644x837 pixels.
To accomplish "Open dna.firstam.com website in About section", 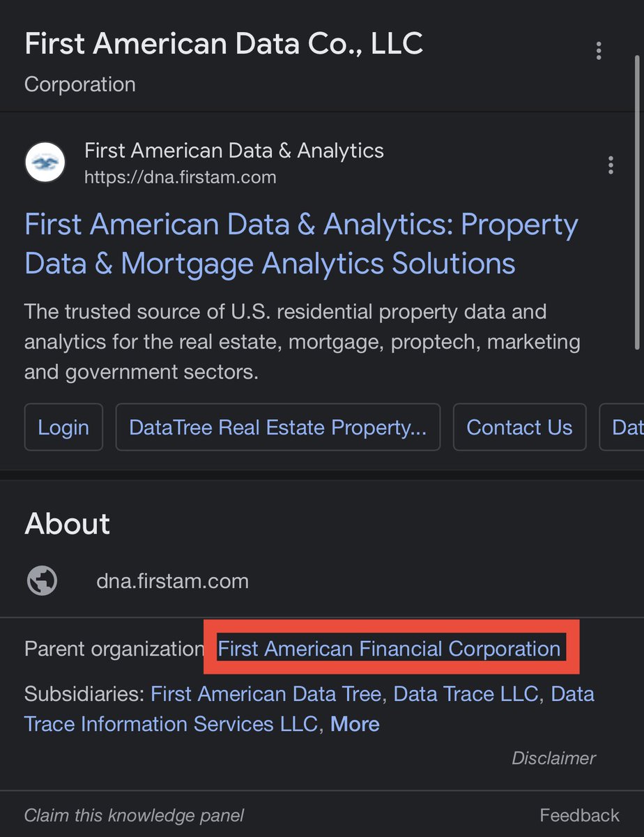I will point(172,581).
